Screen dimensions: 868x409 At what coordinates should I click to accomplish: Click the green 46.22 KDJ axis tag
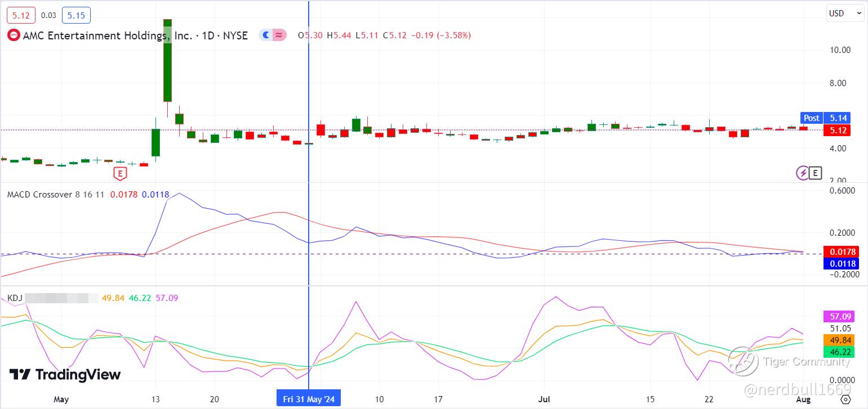coord(839,352)
